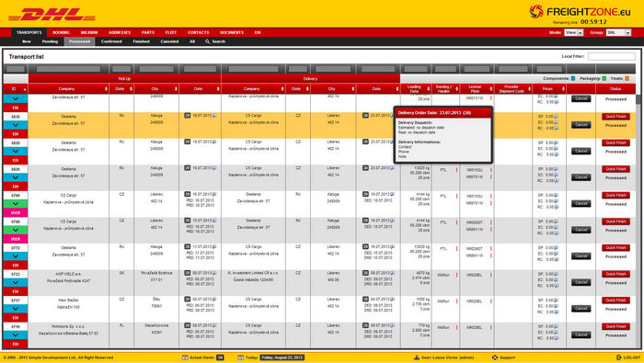Click the search magnifier icon in submenu
Viewport: 644px width, 363px height.
tap(207, 41)
